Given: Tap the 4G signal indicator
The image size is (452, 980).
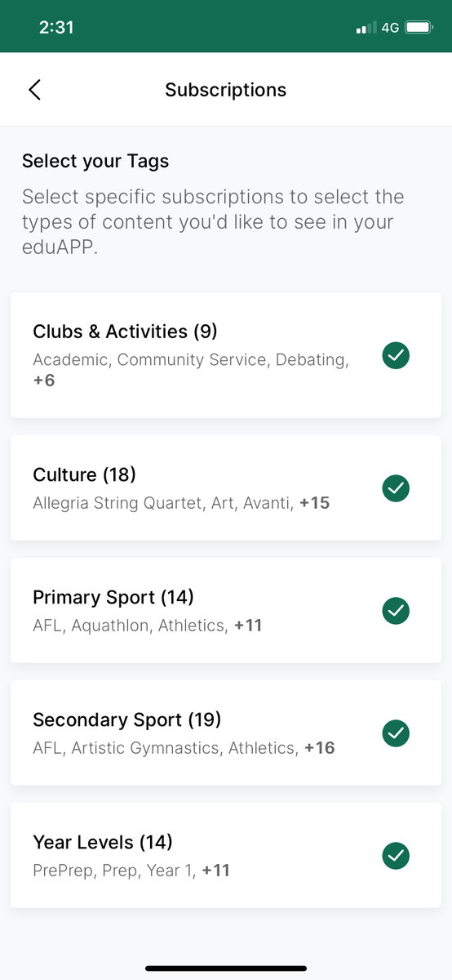Looking at the screenshot, I should pyautogui.click(x=390, y=28).
